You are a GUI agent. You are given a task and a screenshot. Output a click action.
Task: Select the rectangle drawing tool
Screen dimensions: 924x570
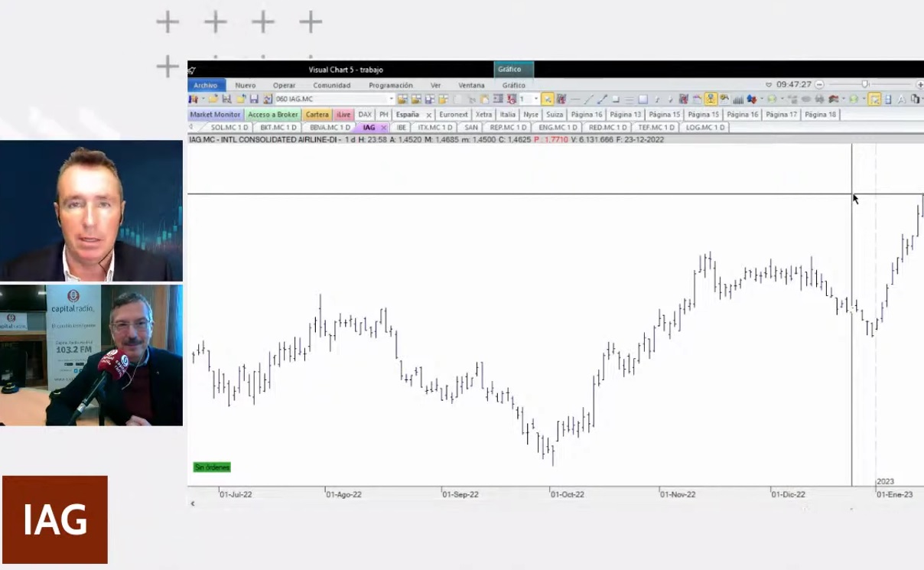[643, 99]
